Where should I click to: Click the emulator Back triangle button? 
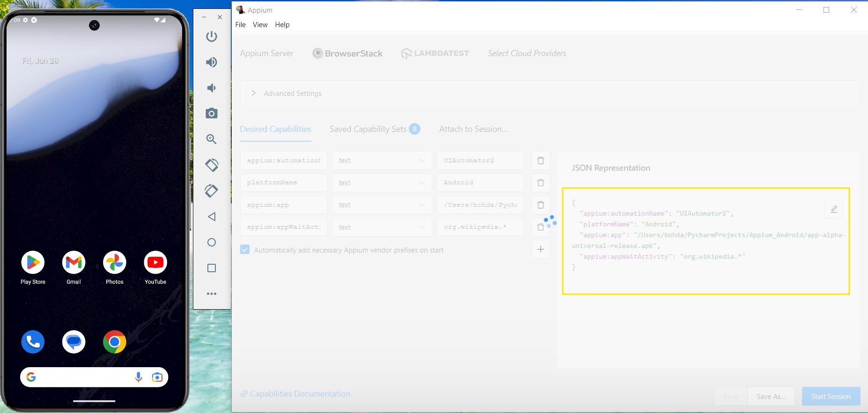[x=212, y=217]
